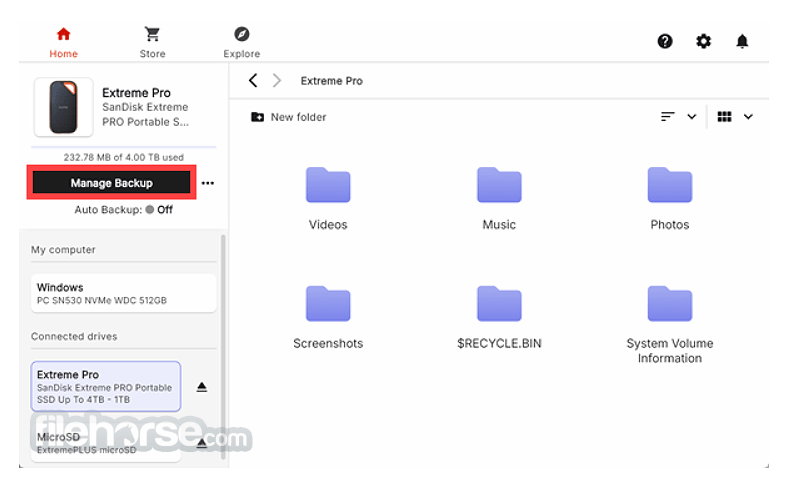
Task: Open the help question mark icon
Action: point(665,41)
